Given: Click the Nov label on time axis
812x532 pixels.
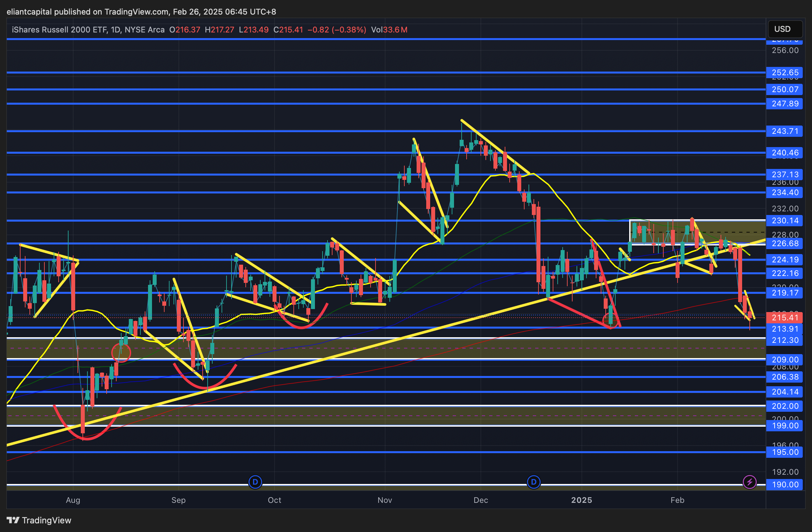Looking at the screenshot, I should tap(384, 500).
